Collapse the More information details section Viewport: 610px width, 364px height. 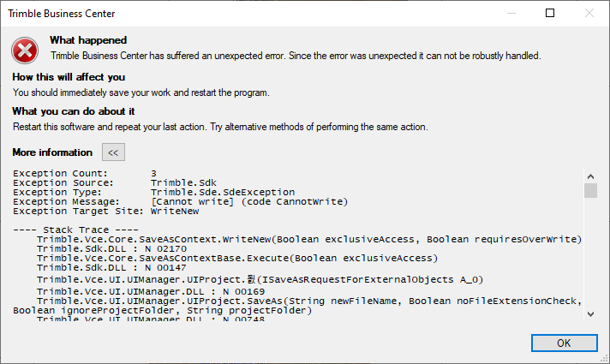113,152
